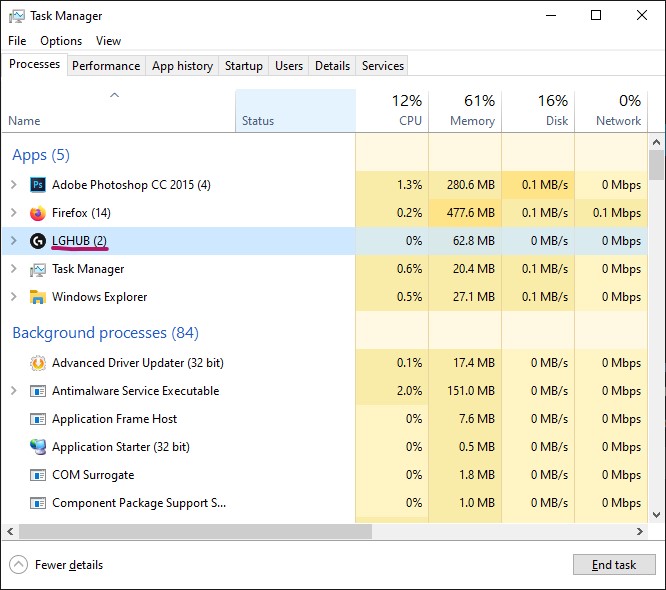Viewport: 666px width, 590px height.
Task: Open the View menu
Action: pos(108,41)
